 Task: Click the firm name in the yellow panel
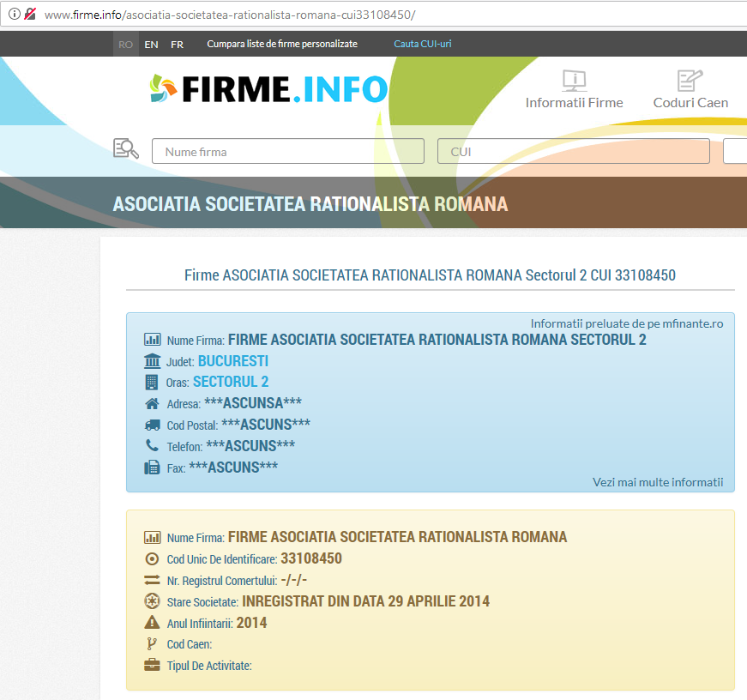397,537
